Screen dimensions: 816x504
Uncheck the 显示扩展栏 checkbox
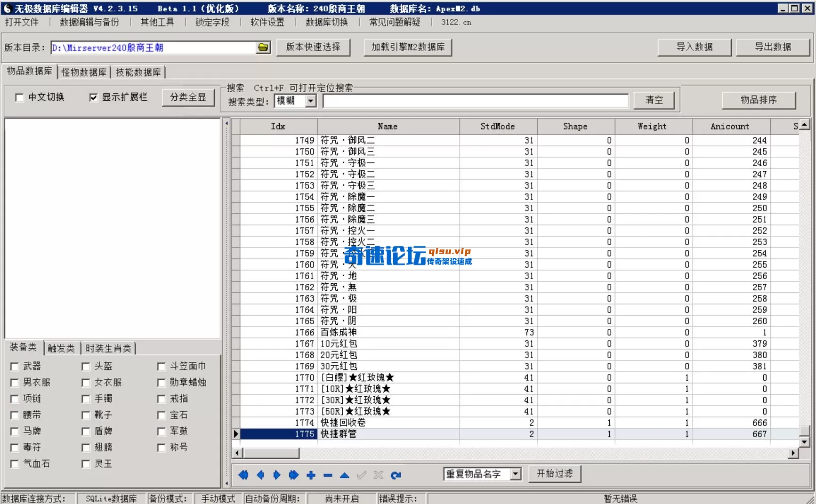coord(93,97)
